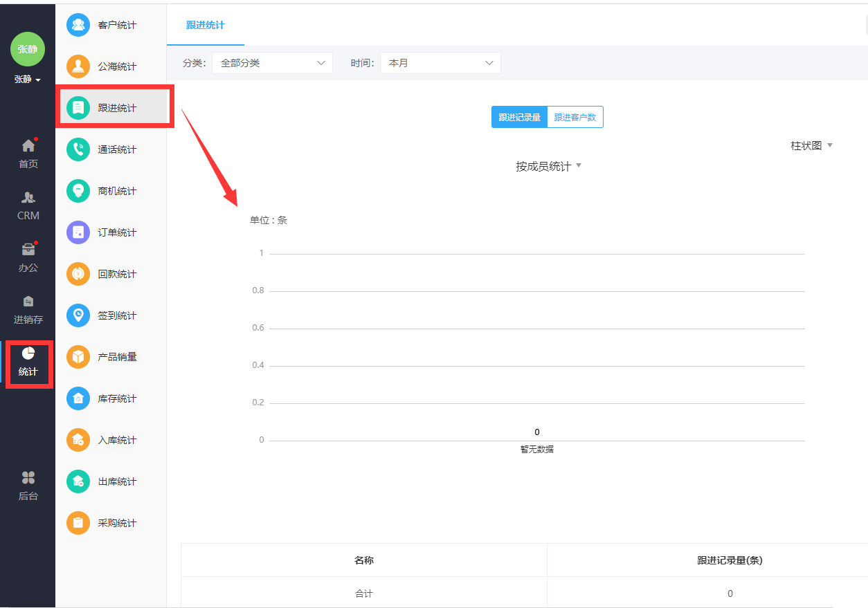The width and height of the screenshot is (868, 608).
Task: Click the 公海统计 orange icon
Action: point(78,66)
